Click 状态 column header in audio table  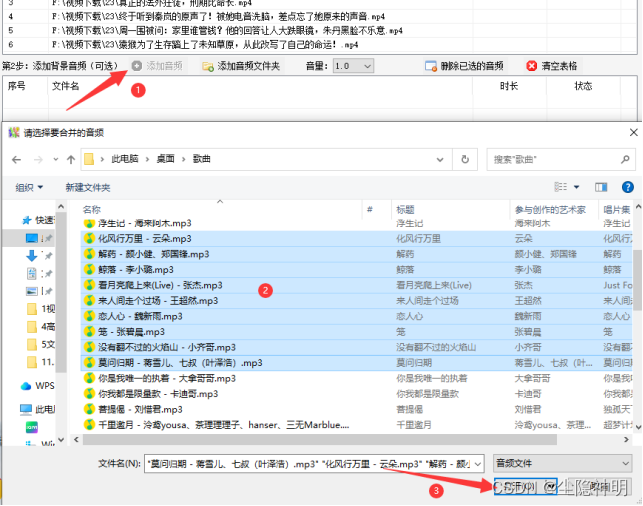coord(583,85)
